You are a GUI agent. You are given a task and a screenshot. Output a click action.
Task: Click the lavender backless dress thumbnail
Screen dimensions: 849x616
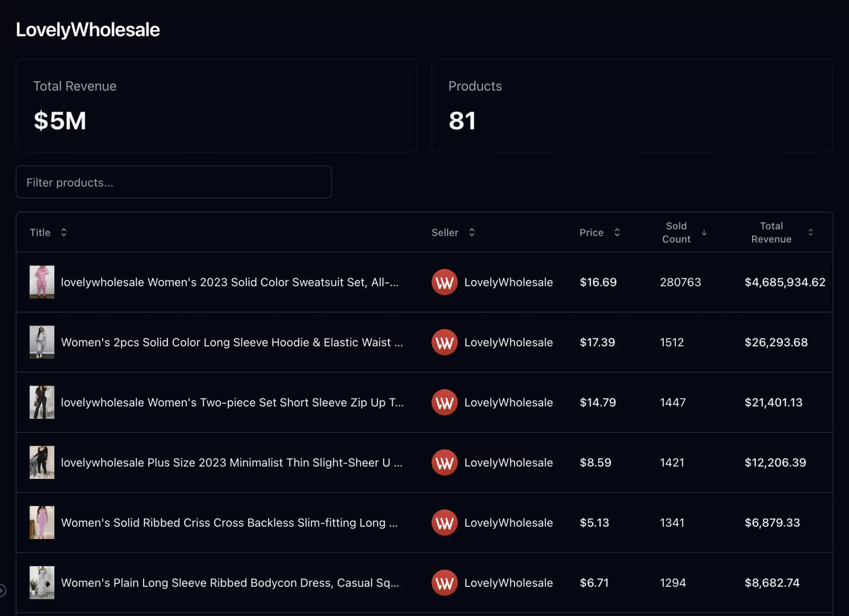42,523
